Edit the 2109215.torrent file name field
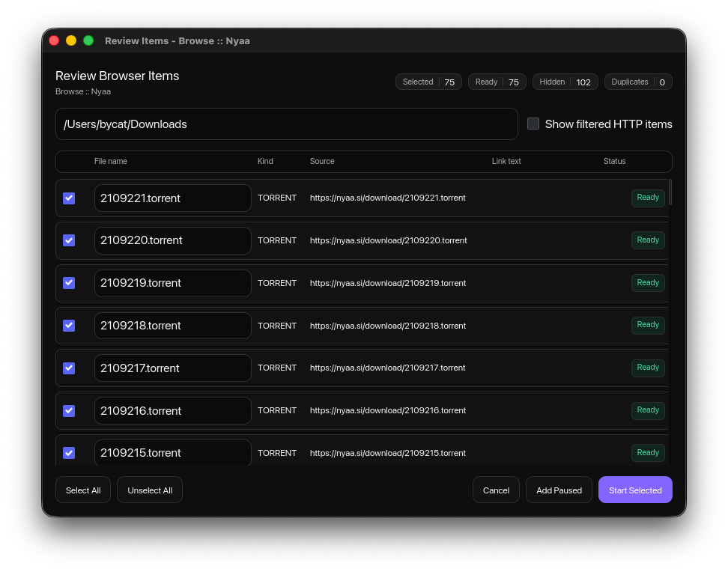The image size is (728, 572). pyautogui.click(x=173, y=453)
